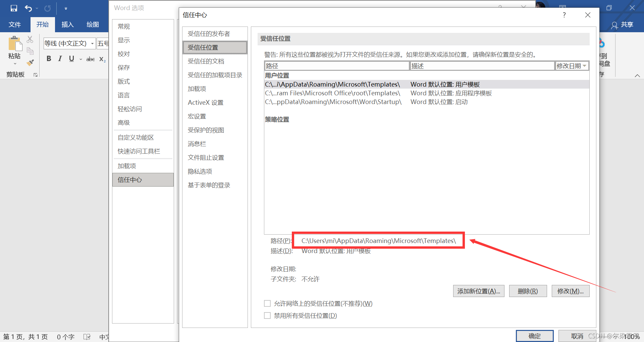Click the Redo icon in quick access bar
Viewport: 644px width, 342px height.
pos(48,8)
